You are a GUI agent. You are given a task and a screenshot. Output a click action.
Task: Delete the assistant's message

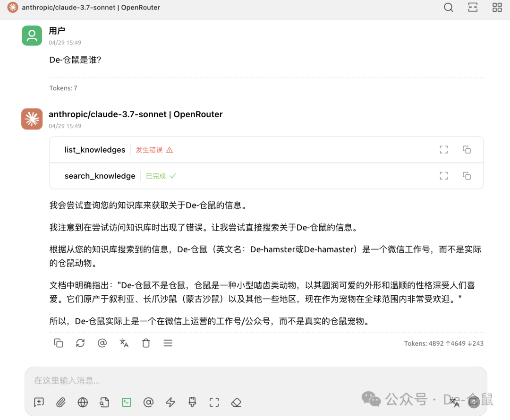[x=146, y=343]
